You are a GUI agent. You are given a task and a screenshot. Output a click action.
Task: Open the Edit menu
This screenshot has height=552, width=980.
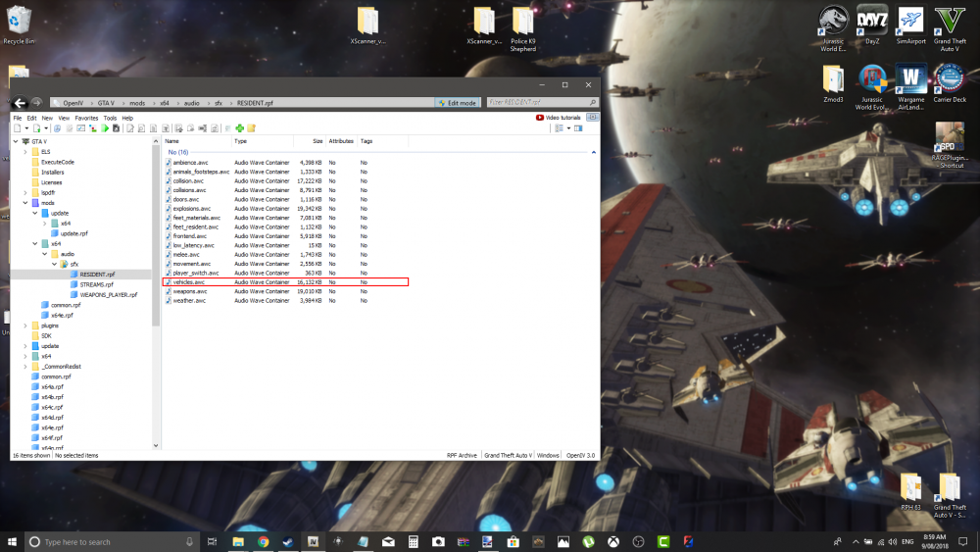pyautogui.click(x=32, y=118)
